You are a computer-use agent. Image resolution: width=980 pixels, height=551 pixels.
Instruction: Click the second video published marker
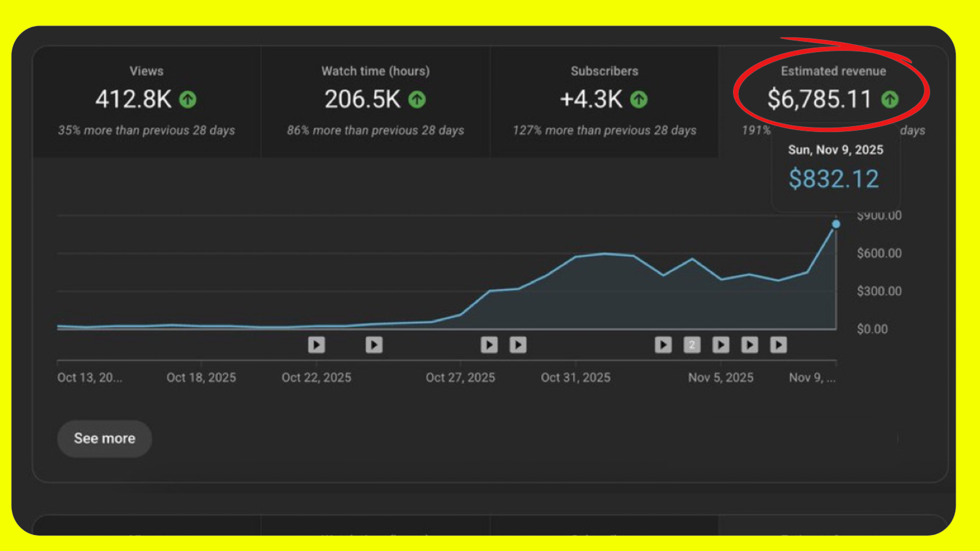[374, 345]
